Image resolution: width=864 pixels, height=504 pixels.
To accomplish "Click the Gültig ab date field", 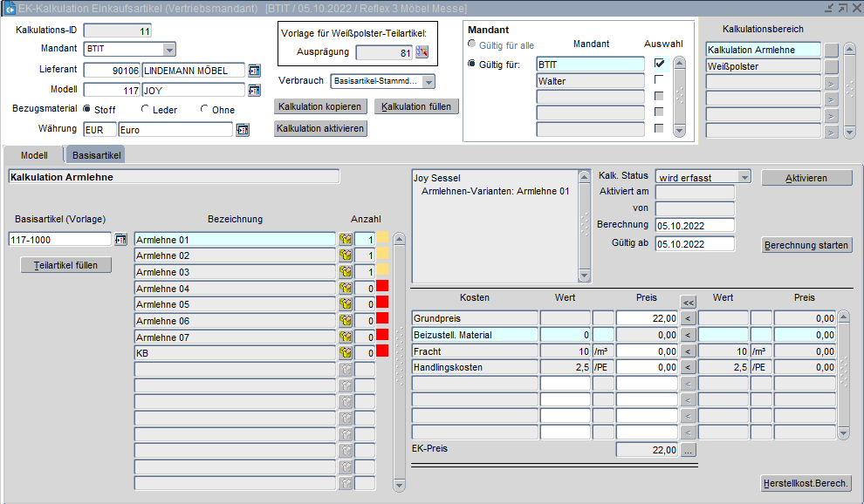I will [695, 243].
